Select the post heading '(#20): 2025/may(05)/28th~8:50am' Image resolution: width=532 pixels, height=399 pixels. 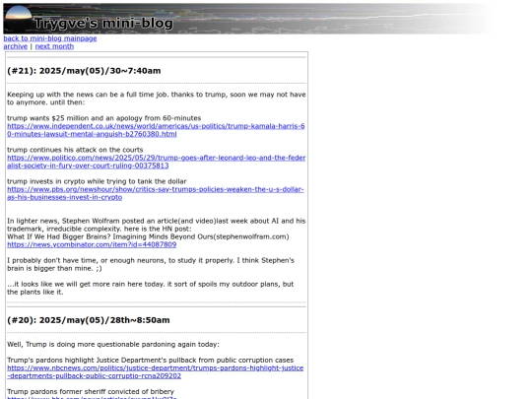click(89, 320)
